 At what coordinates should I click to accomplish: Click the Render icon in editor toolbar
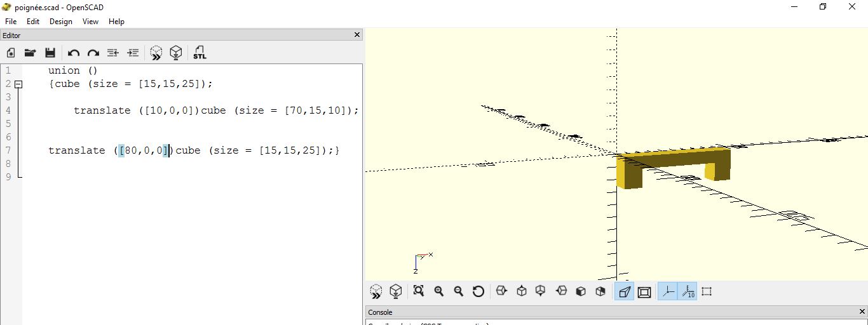176,53
